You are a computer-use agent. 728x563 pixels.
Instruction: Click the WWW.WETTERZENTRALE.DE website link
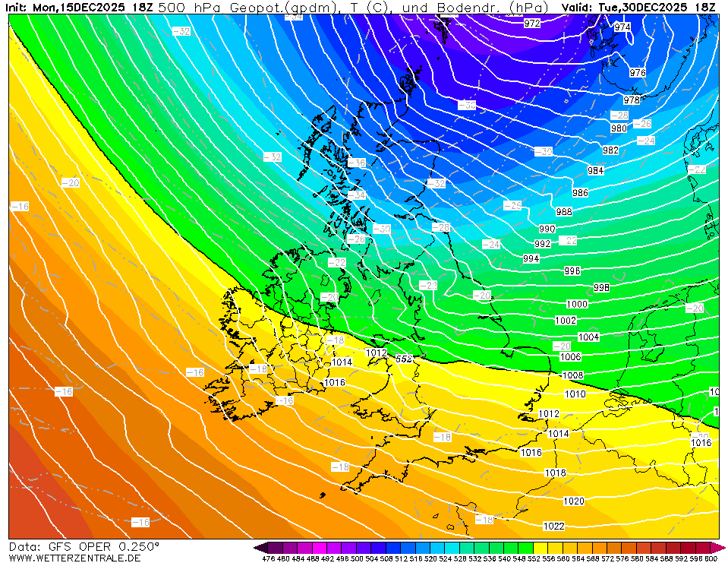click(74, 558)
